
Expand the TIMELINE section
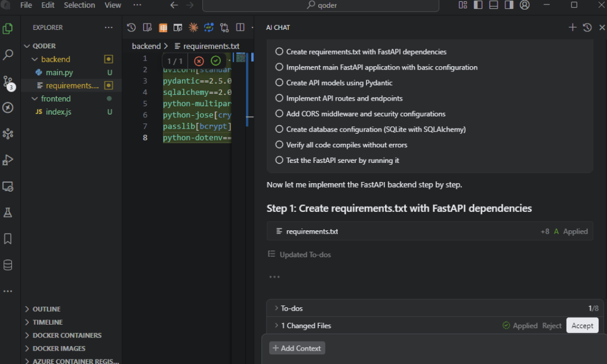pos(27,322)
